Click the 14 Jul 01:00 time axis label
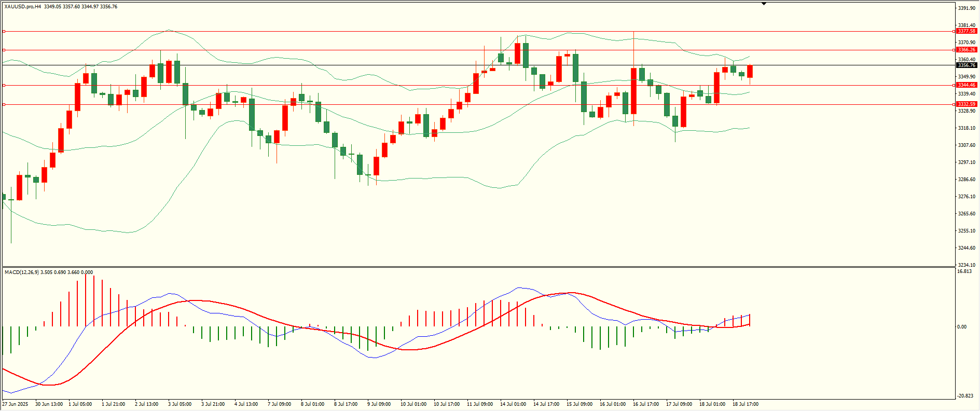The image size is (980, 411). (x=513, y=404)
